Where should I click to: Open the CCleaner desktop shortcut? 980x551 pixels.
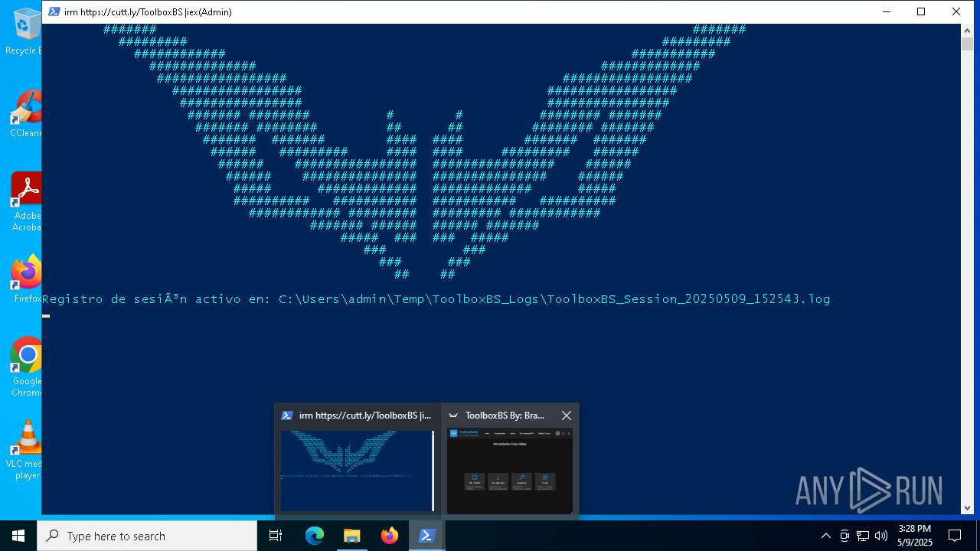(24, 113)
